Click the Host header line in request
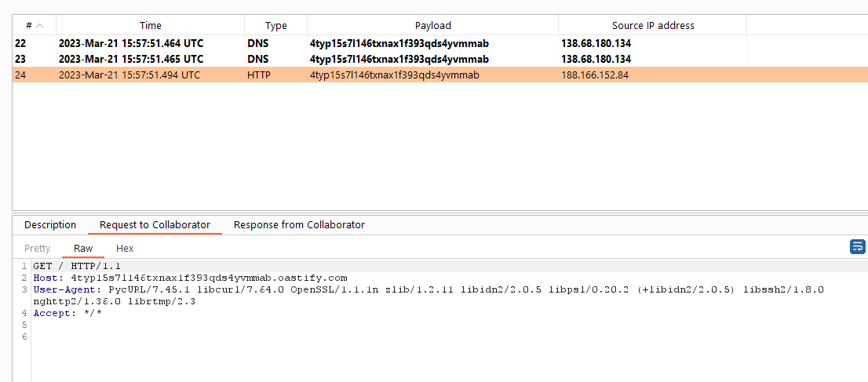Image resolution: width=868 pixels, height=382 pixels. (x=190, y=278)
